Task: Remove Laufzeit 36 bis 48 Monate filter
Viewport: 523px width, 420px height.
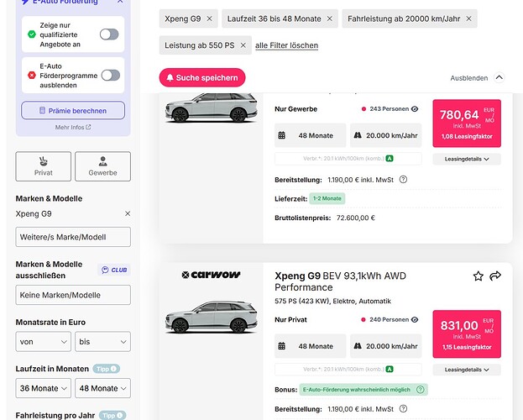Action: coord(330,18)
